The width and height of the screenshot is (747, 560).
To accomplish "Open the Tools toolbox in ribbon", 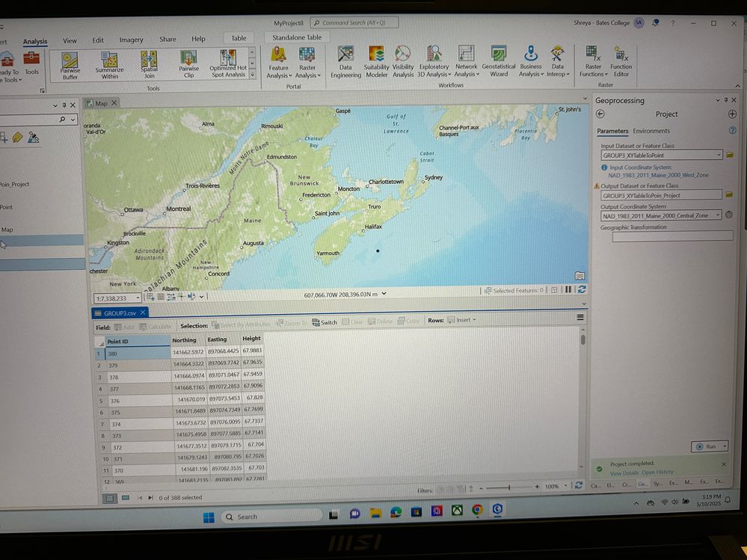I will pyautogui.click(x=31, y=64).
